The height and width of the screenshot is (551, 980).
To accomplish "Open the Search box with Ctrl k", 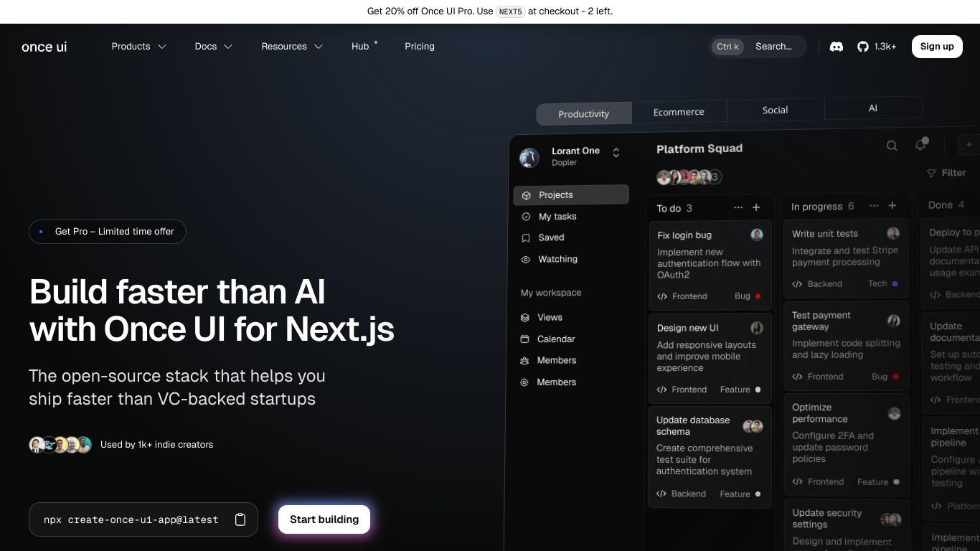I will point(758,47).
